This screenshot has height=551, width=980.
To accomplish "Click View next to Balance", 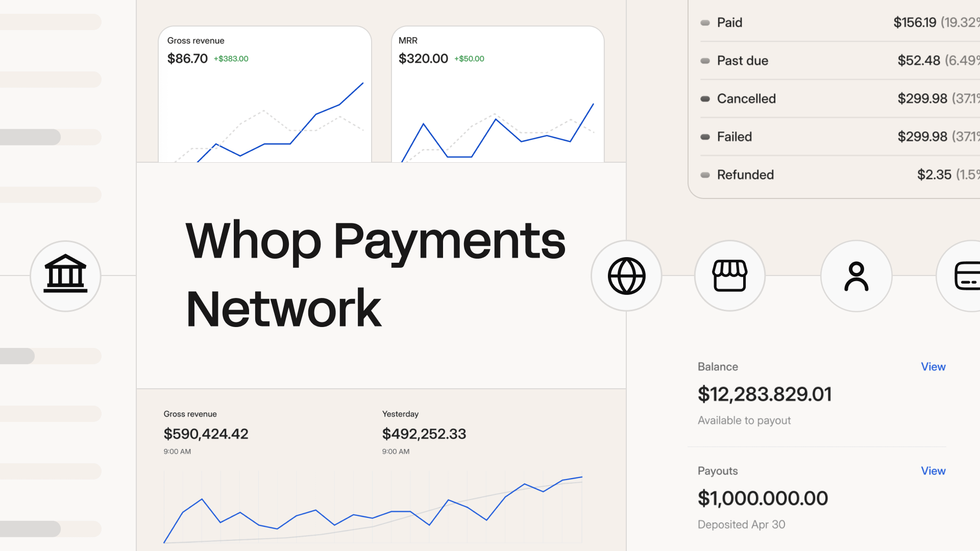I will (933, 367).
